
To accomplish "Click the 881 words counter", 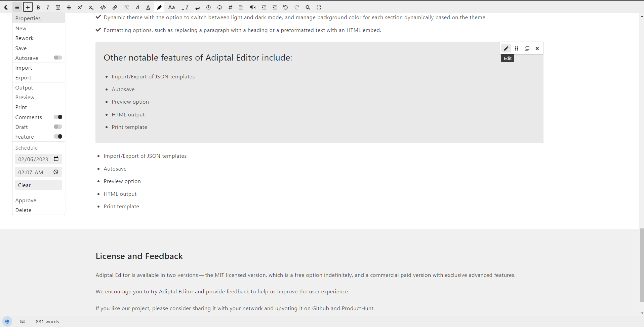I will (x=47, y=322).
